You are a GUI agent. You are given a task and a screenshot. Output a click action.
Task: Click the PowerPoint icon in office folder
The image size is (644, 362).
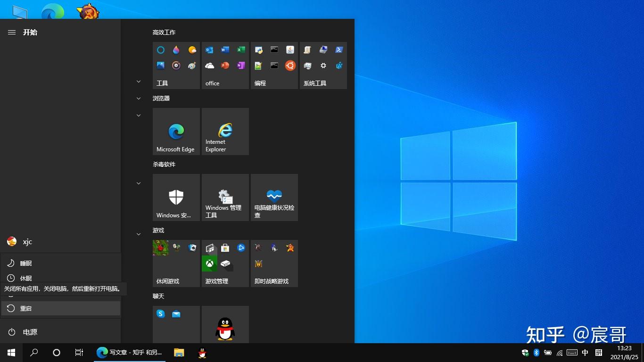[225, 66]
